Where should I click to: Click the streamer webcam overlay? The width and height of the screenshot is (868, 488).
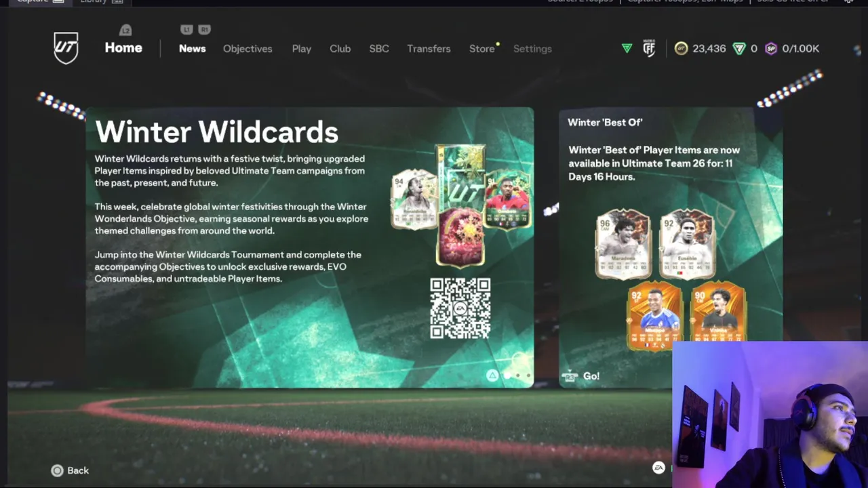770,414
